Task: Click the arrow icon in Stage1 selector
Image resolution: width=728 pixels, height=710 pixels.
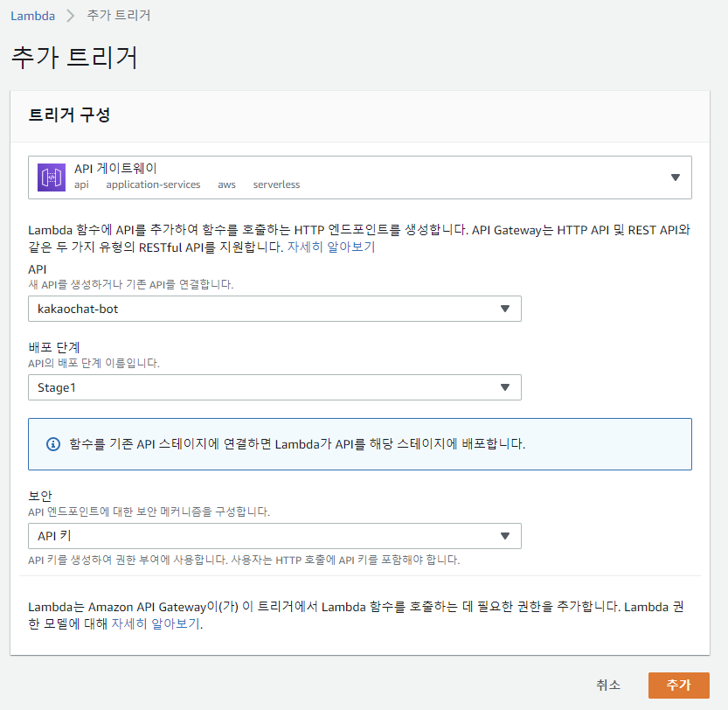Action: click(x=505, y=387)
